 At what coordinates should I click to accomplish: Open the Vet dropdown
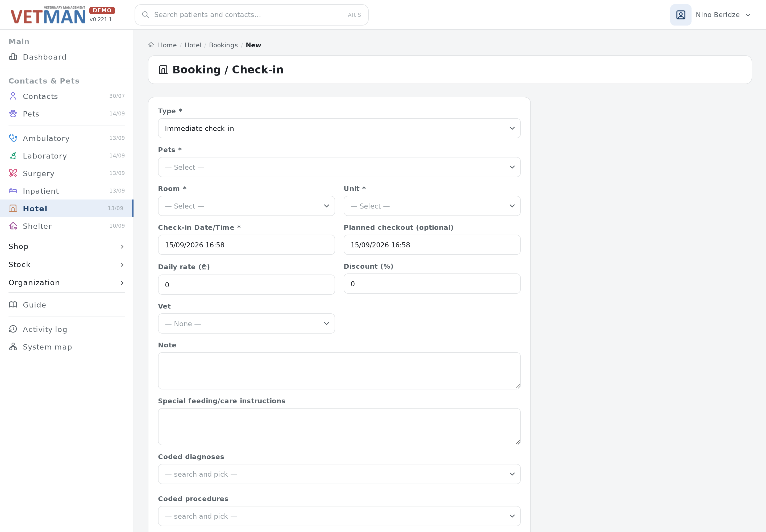click(246, 324)
